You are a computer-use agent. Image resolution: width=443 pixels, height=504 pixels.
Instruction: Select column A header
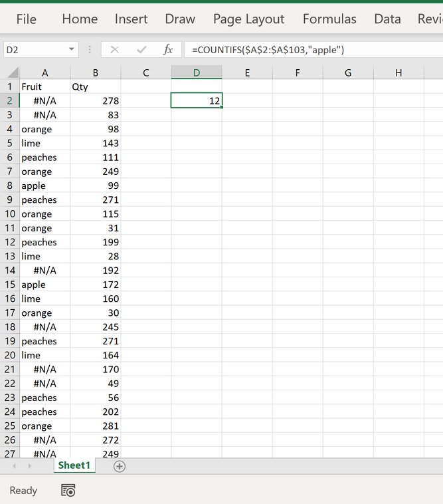(x=45, y=72)
